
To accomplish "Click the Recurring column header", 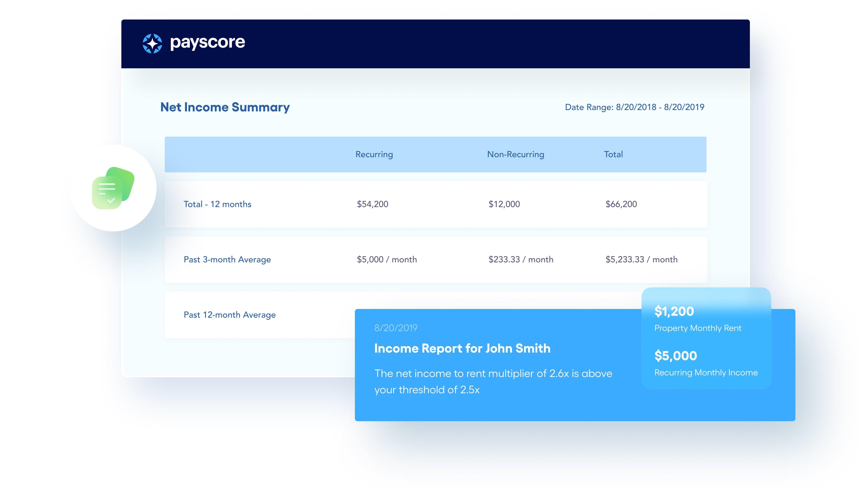I will point(374,154).
